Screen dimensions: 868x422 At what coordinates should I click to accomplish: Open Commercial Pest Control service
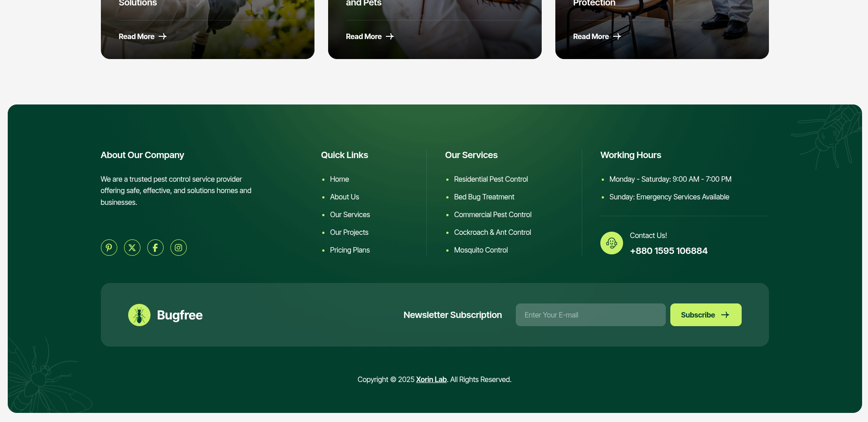coord(493,214)
